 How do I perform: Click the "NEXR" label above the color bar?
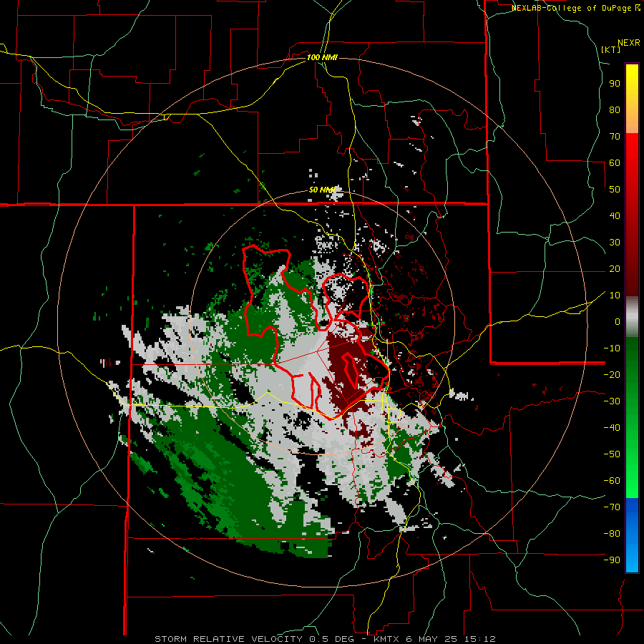point(629,43)
